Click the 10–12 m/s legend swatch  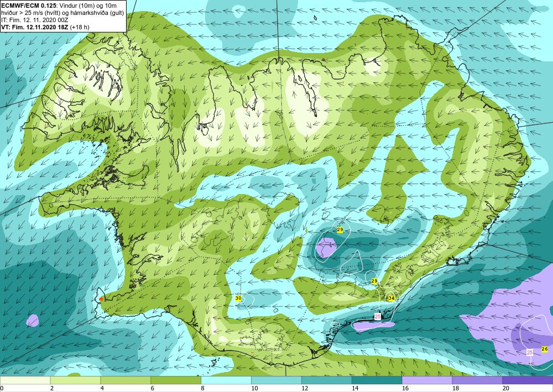276,380
